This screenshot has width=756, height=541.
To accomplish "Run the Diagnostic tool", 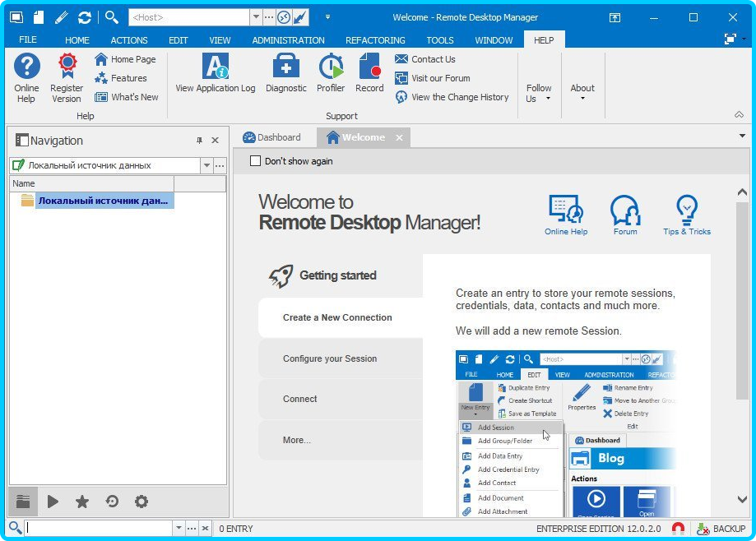I will 286,73.
